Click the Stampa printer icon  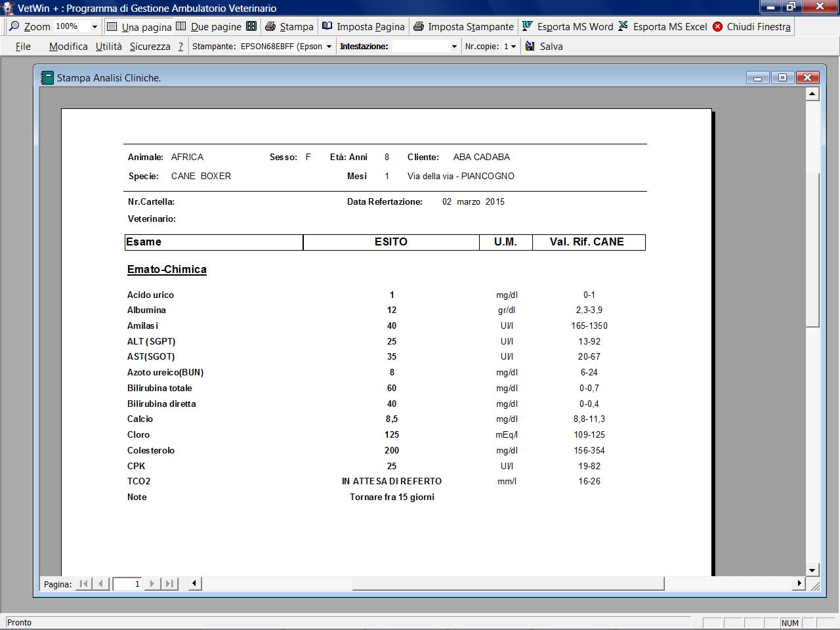click(x=270, y=27)
